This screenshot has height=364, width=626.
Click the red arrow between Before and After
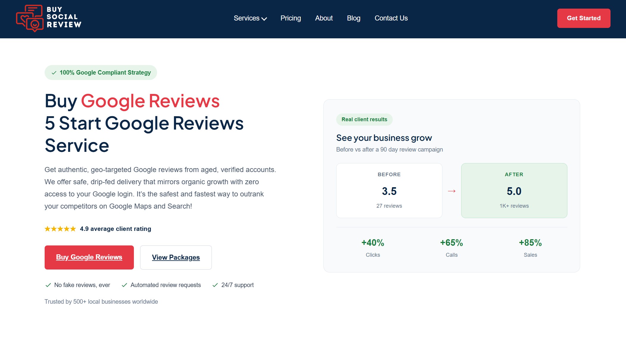pos(452,191)
